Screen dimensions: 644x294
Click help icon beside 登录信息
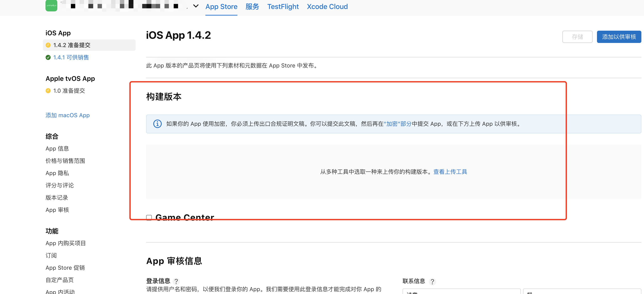click(x=176, y=281)
